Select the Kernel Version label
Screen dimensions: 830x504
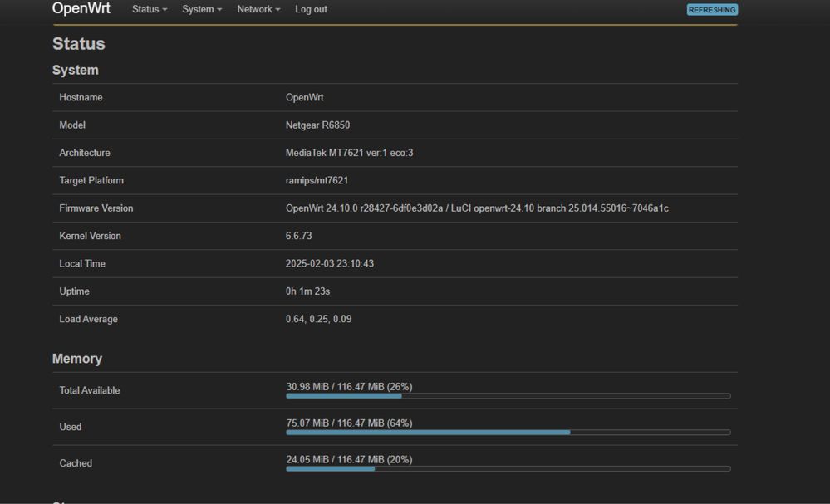(x=90, y=236)
